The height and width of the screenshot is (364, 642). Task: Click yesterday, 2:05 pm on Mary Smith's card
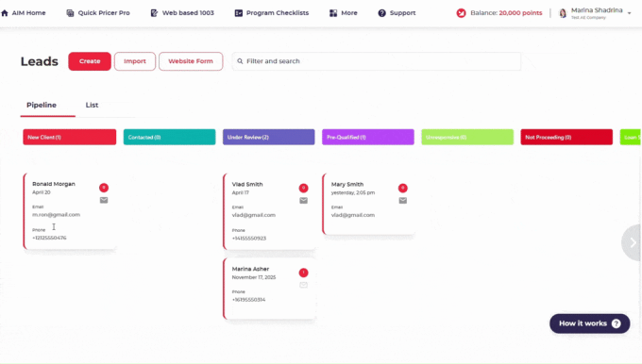(x=353, y=192)
